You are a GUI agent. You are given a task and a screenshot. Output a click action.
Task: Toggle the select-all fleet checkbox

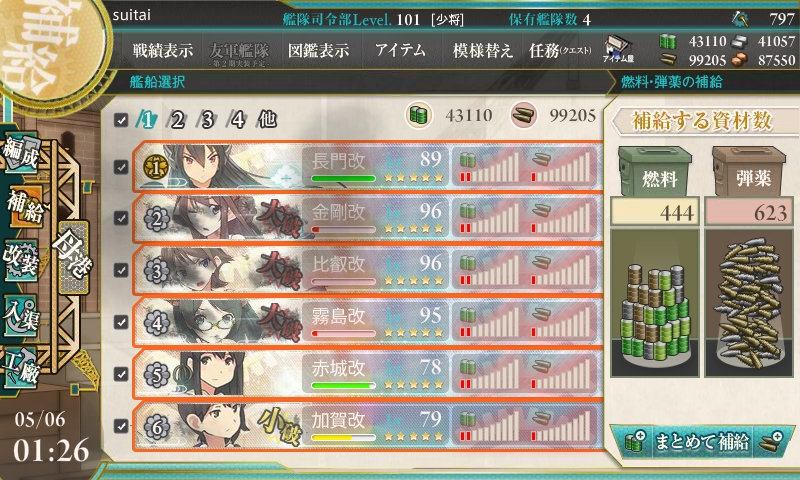121,120
